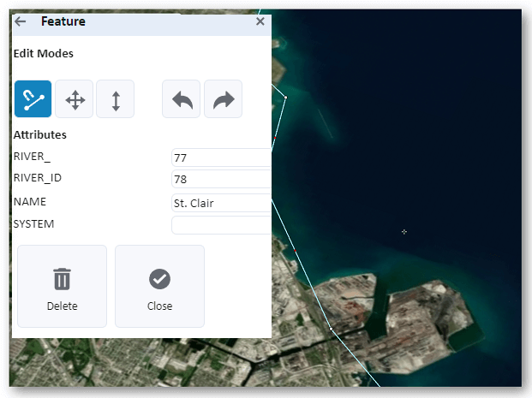Click the crosshair marker in the water
The image size is (532, 398).
(x=404, y=232)
